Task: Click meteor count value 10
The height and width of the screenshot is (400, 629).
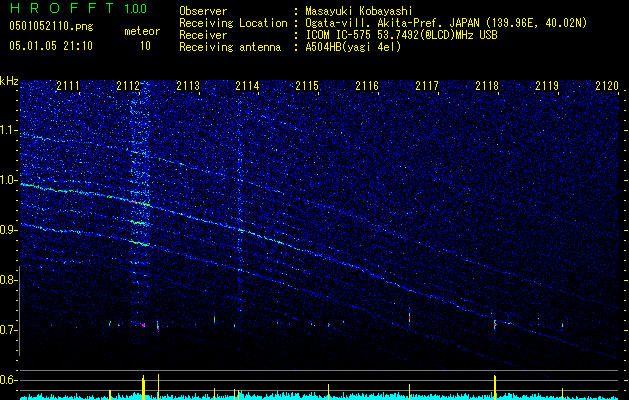Action: [145, 46]
